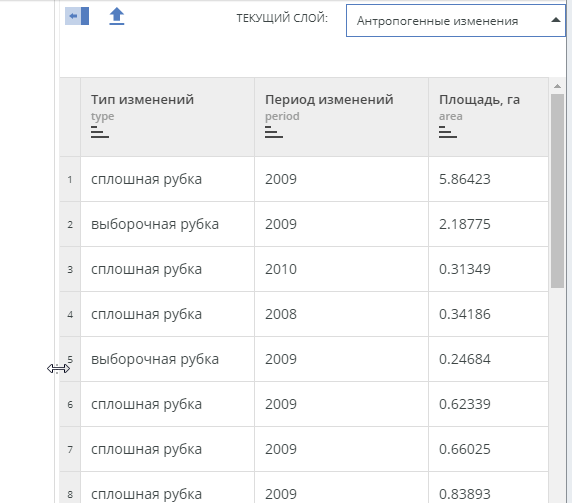Click 'сплошная рубка' in row 8

pyautogui.click(x=146, y=494)
